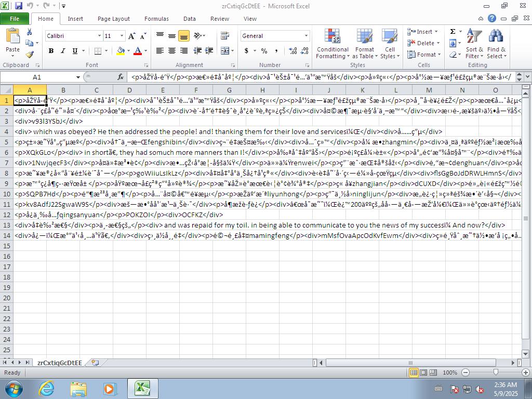Toggle Bold formatting
This screenshot has height=399, width=532.
(51, 51)
